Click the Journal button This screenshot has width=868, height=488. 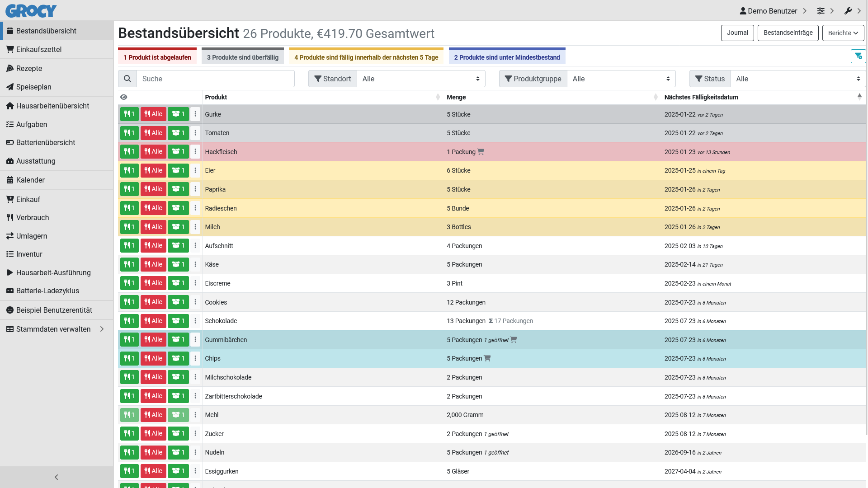point(737,33)
